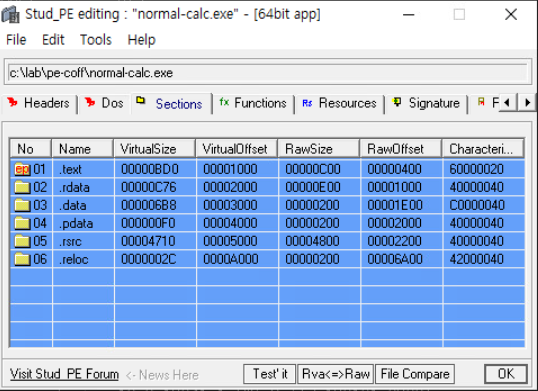The height and width of the screenshot is (391, 538).
Task: Click VirtualOffset value 0000A000
Action: pyautogui.click(x=231, y=259)
